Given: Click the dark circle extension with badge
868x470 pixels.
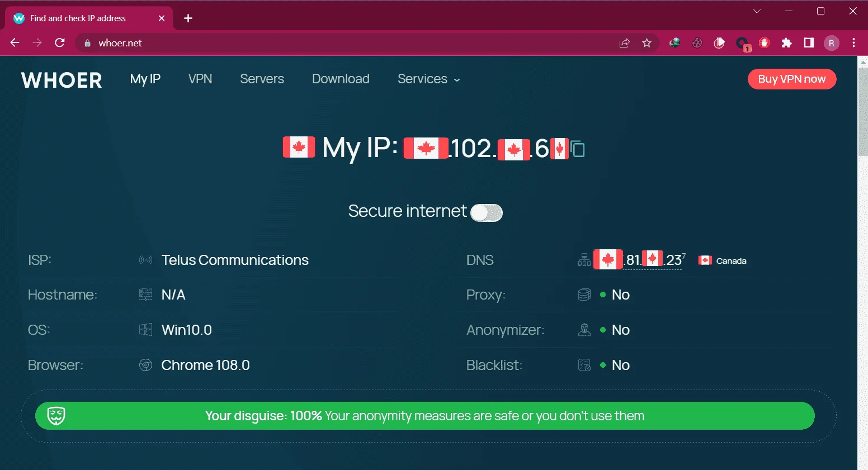Looking at the screenshot, I should [743, 44].
